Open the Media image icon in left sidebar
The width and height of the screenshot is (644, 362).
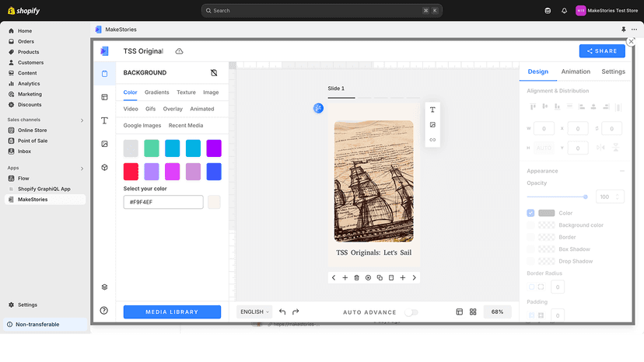pos(104,144)
